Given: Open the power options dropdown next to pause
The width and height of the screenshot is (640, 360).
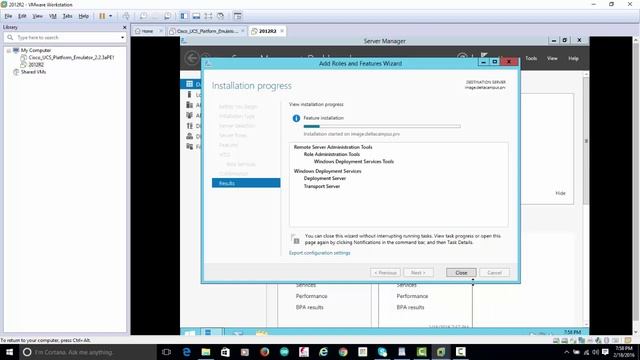Looking at the screenshot, I should (x=110, y=16).
